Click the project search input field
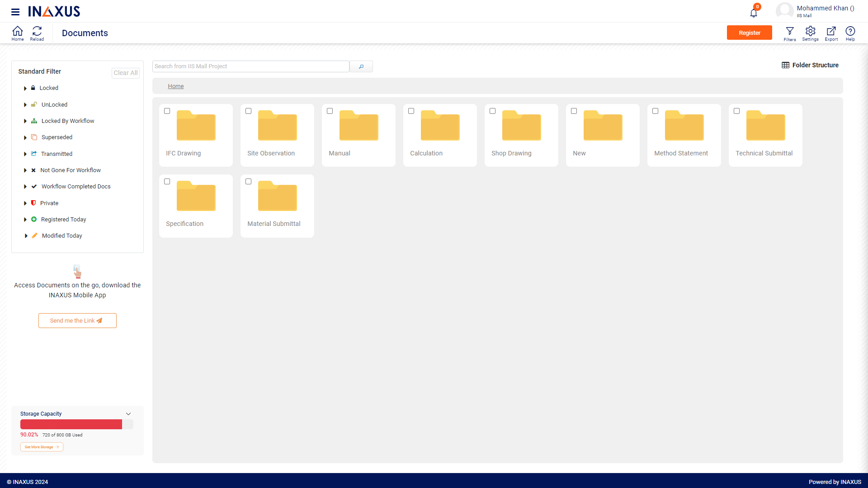868x488 pixels. pyautogui.click(x=250, y=66)
